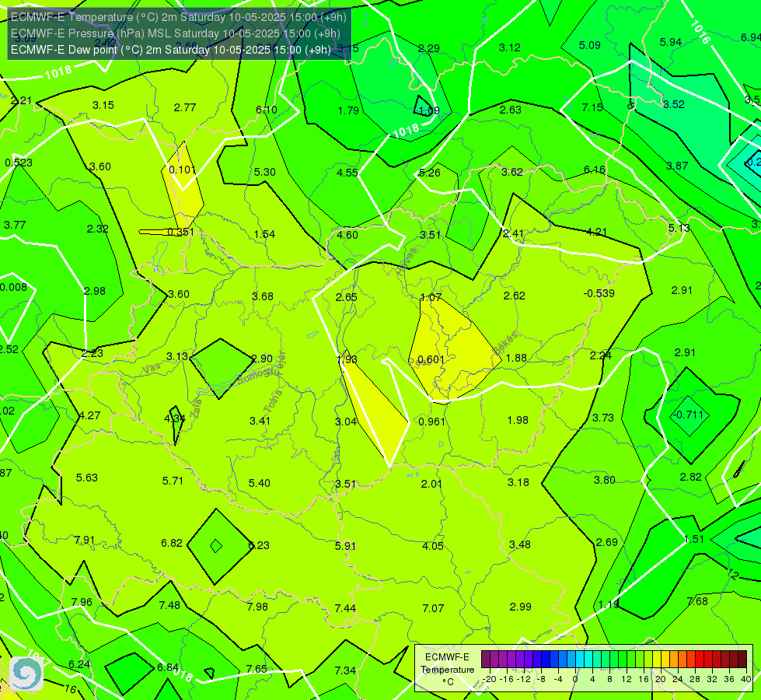Click the dew point value '7.44'
The image size is (761, 700).
pos(345,608)
